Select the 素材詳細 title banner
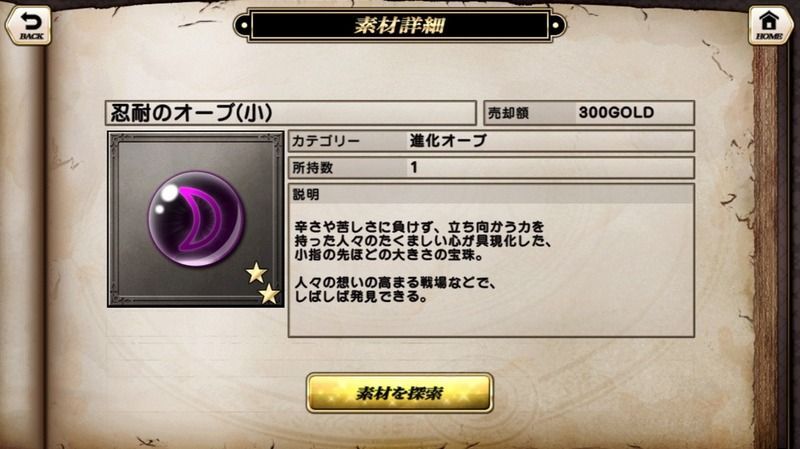The width and height of the screenshot is (800, 449). 399,25
